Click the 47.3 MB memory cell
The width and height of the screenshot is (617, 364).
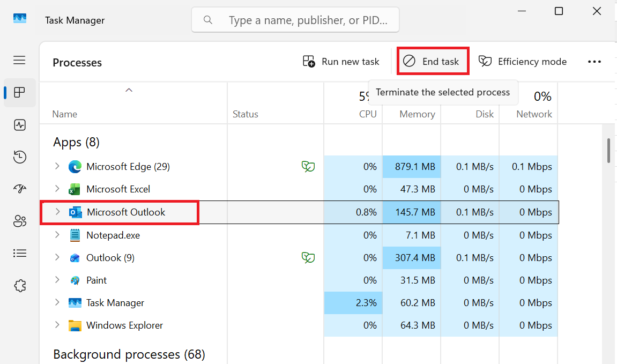412,189
